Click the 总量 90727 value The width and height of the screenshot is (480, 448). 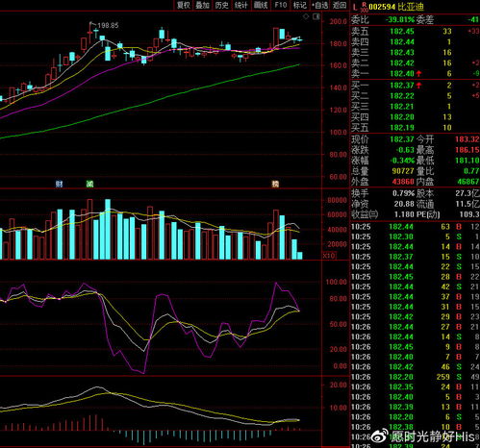pyautogui.click(x=403, y=171)
